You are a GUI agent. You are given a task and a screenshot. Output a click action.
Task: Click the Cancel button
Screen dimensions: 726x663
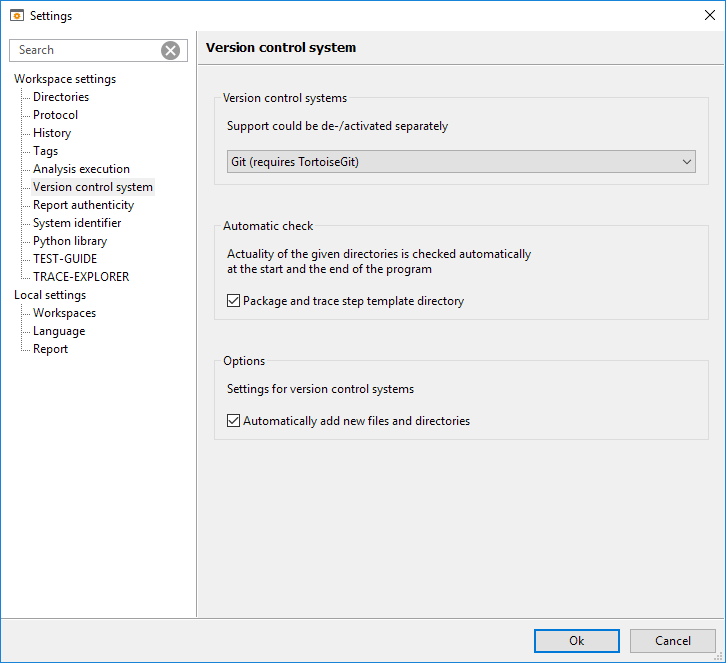point(672,641)
